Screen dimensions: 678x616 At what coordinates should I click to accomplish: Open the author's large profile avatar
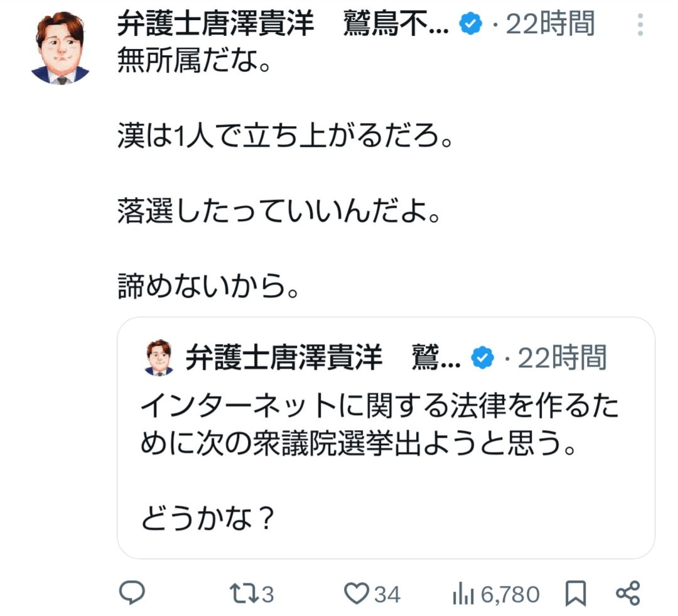[x=60, y=48]
